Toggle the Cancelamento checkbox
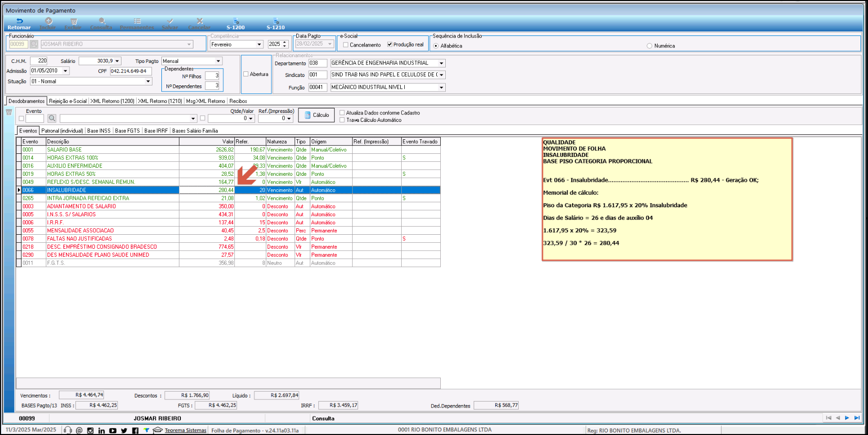Image resolution: width=868 pixels, height=435 pixels. coord(345,45)
